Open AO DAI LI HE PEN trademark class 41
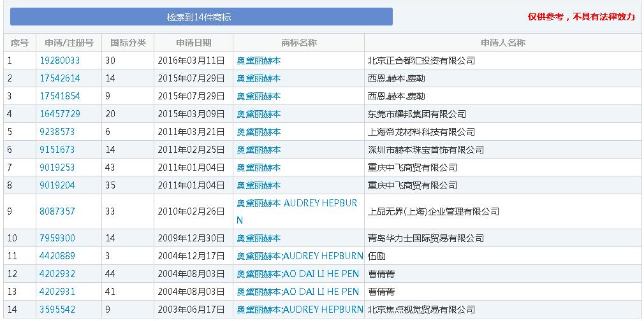 tap(298, 292)
